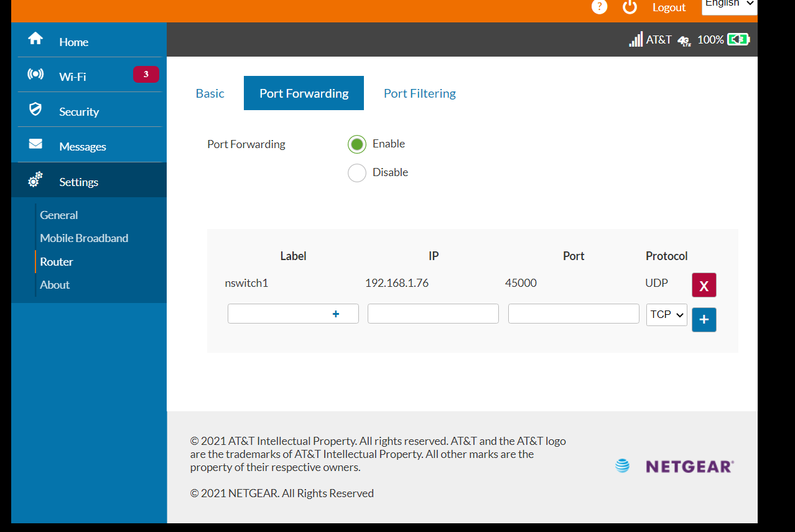795x532 pixels.
Task: Disable Port Forwarding
Action: tap(356, 172)
